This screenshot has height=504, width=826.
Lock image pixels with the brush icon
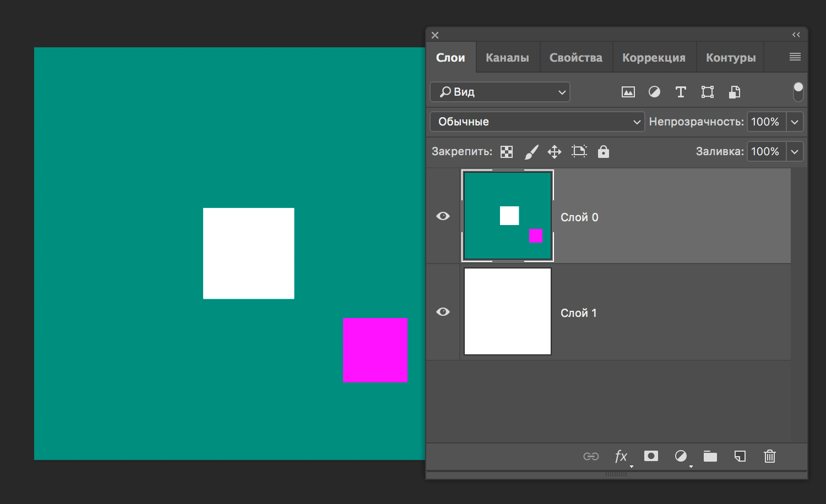tap(531, 152)
